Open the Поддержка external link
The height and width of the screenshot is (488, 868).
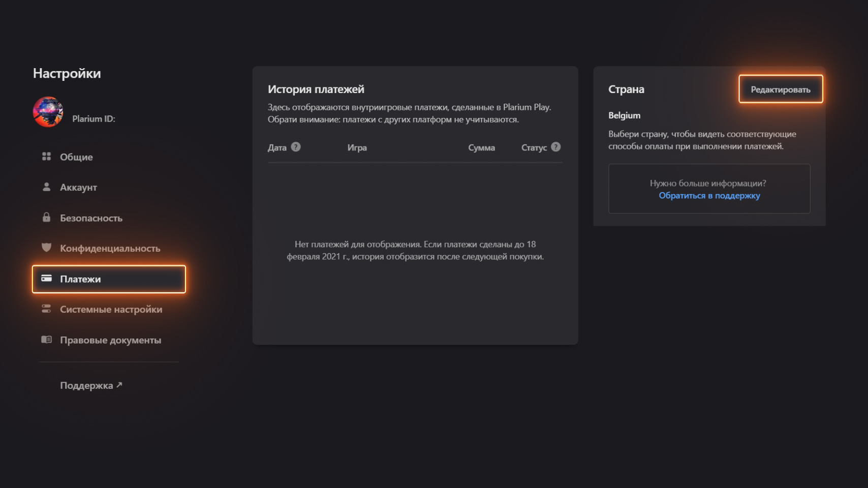pyautogui.click(x=91, y=385)
